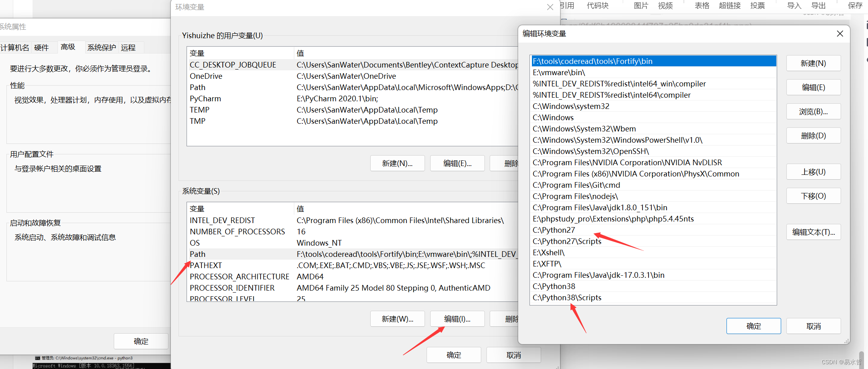Viewport: 868px width, 369px height.
Task: Click 编辑(E) in edit variable dialog
Action: pos(813,87)
